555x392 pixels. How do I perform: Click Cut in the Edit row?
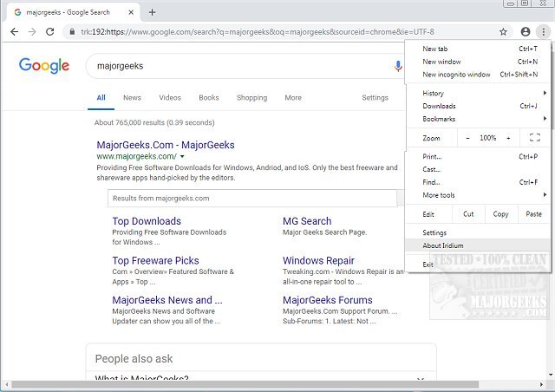coord(468,214)
